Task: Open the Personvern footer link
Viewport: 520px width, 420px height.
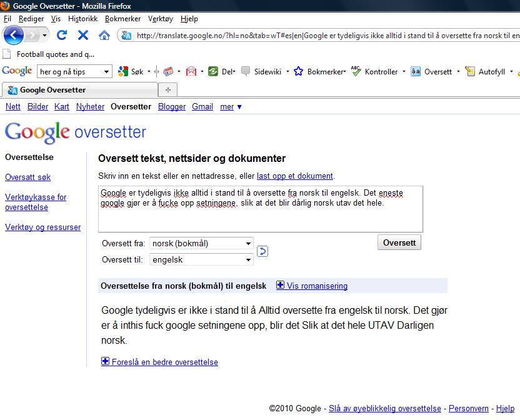Action: tap(468, 408)
